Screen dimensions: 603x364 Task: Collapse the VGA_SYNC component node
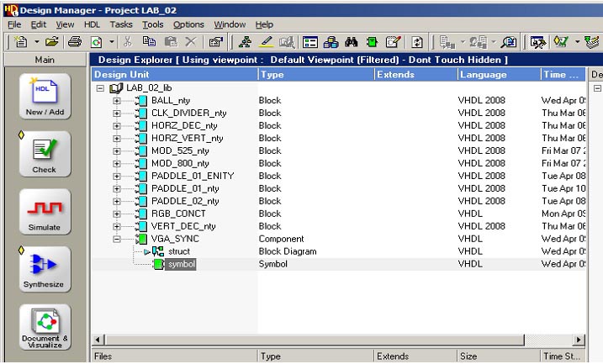click(117, 239)
